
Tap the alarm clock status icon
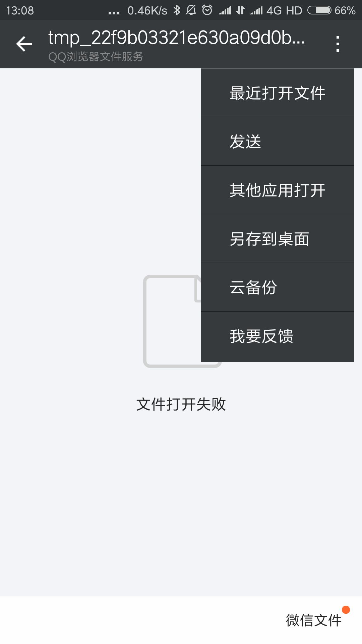pyautogui.click(x=207, y=10)
